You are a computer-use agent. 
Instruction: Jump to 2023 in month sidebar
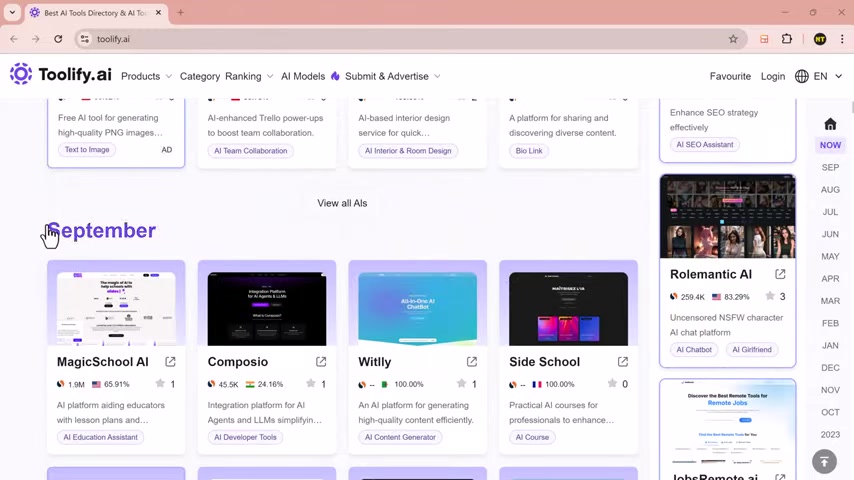click(830, 434)
